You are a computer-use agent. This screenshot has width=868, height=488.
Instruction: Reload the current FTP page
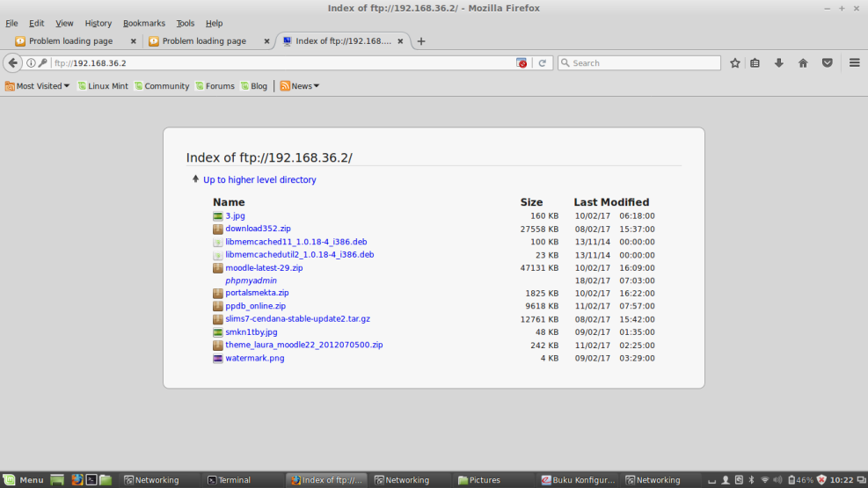pos(543,63)
